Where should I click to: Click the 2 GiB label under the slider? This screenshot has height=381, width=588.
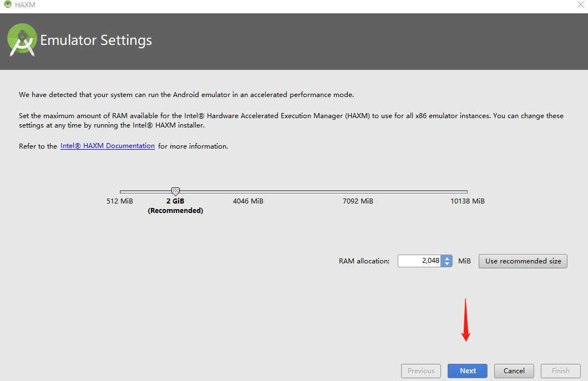coord(175,201)
